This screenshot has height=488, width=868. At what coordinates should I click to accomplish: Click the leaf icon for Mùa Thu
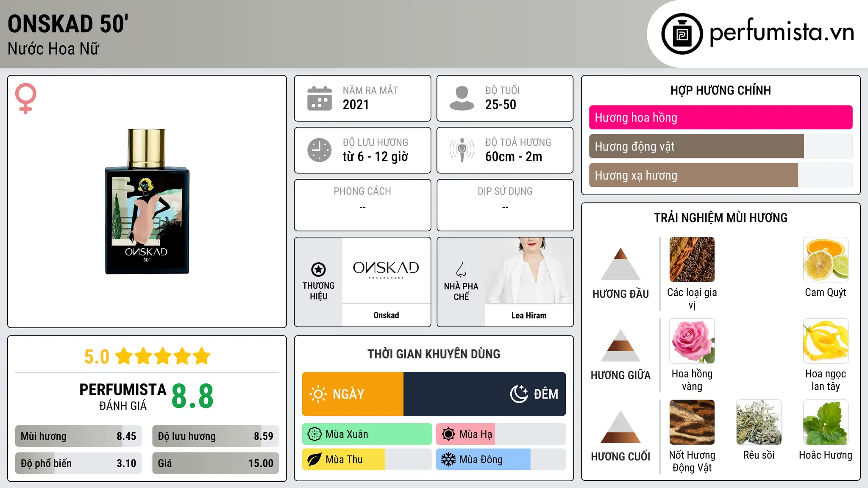click(x=314, y=460)
